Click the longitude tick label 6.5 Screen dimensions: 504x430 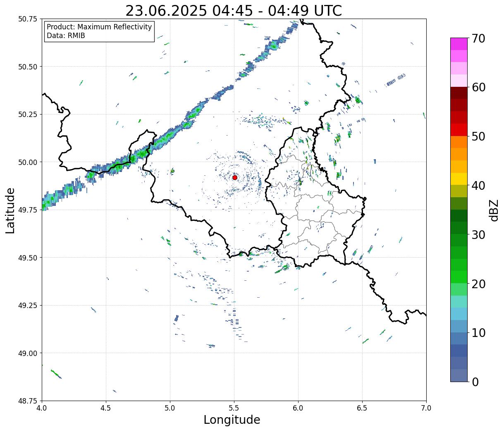(362, 408)
